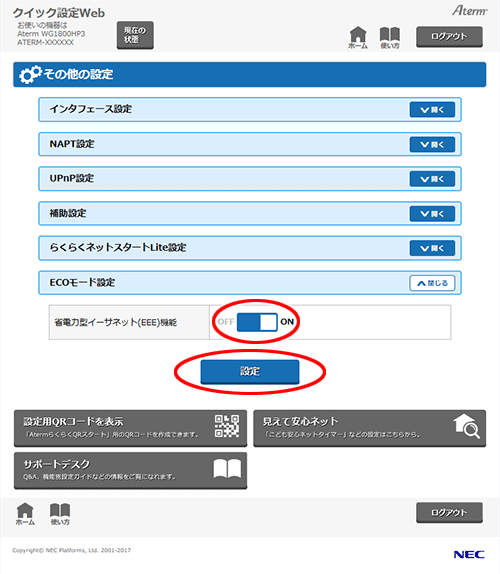Screen dimensions: 500x574
Task: Click the open book icon on サポートデスク
Action: [227, 469]
